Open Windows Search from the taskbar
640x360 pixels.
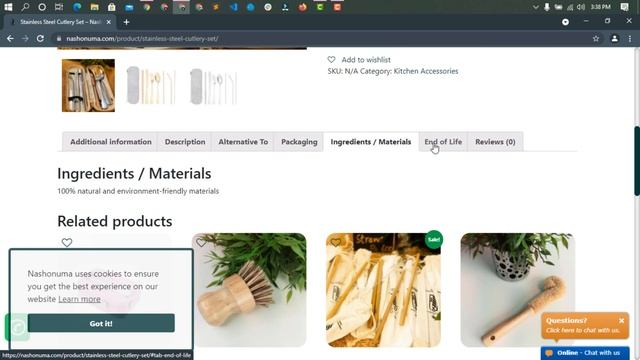tap(25, 7)
